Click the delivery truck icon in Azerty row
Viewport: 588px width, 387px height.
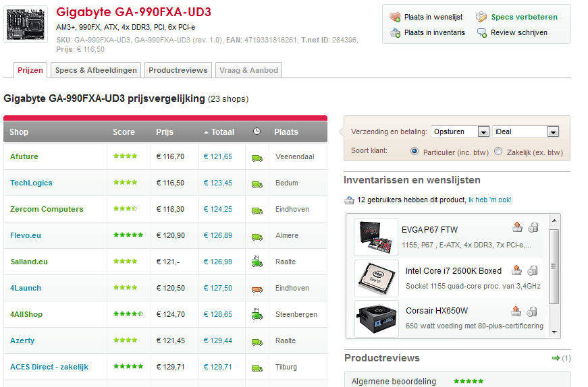(257, 342)
